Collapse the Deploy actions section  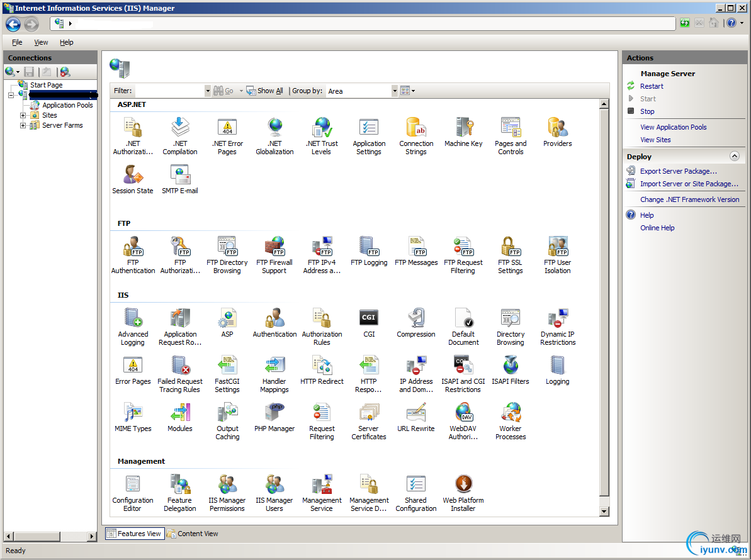pyautogui.click(x=734, y=156)
